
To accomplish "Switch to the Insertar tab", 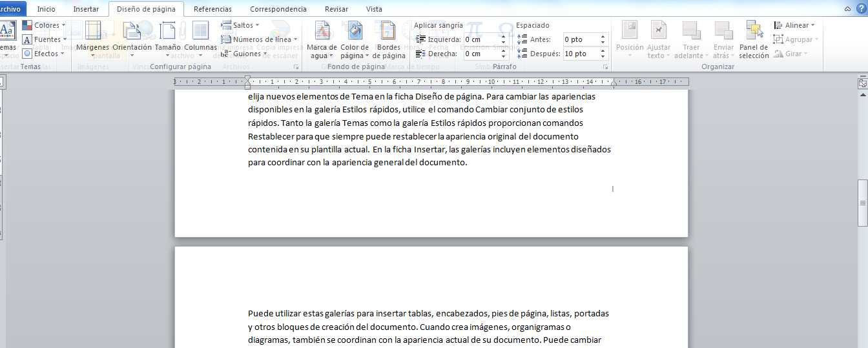I will pos(86,9).
